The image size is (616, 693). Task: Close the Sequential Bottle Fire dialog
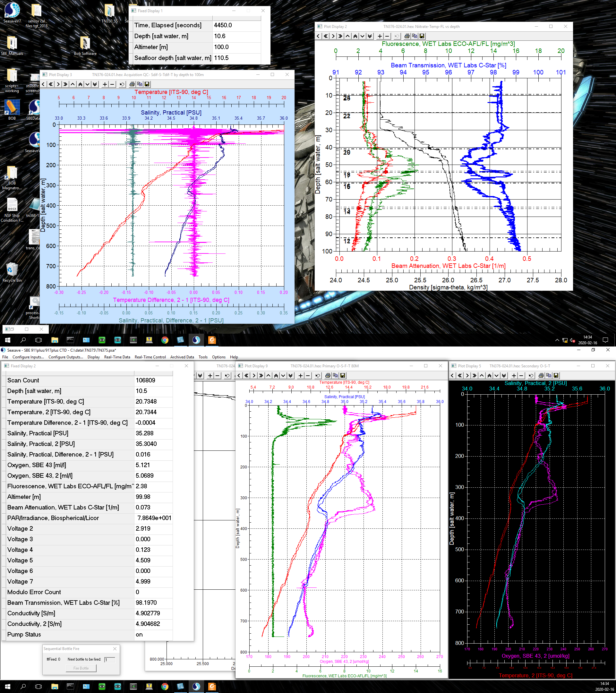[x=115, y=649]
